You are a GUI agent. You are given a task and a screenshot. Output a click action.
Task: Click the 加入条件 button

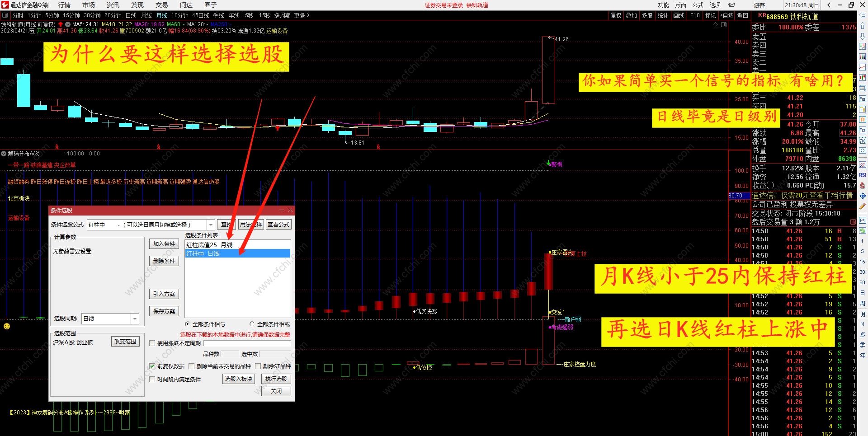pos(164,244)
